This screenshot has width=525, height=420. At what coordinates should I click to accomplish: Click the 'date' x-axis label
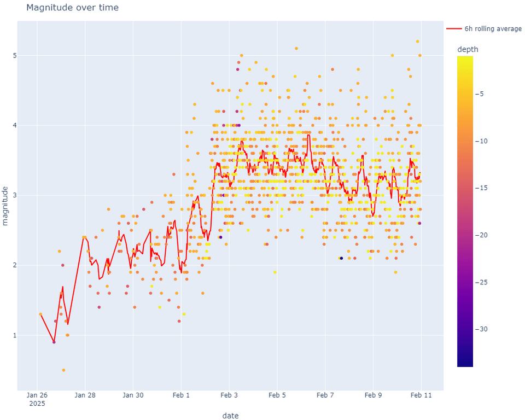pos(230,416)
